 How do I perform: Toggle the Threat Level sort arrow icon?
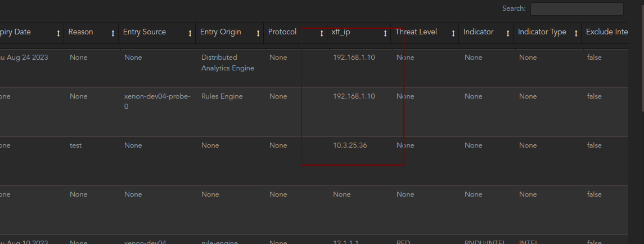(x=453, y=33)
